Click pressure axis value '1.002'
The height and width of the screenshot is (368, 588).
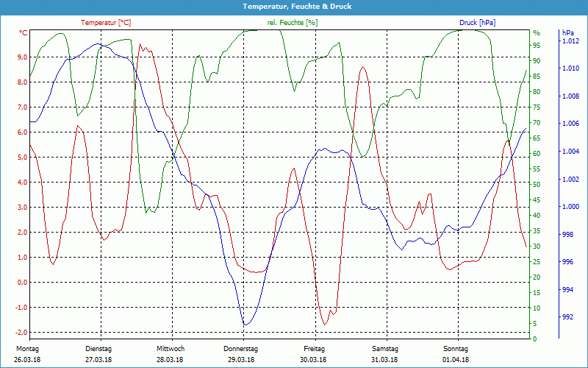click(x=570, y=179)
